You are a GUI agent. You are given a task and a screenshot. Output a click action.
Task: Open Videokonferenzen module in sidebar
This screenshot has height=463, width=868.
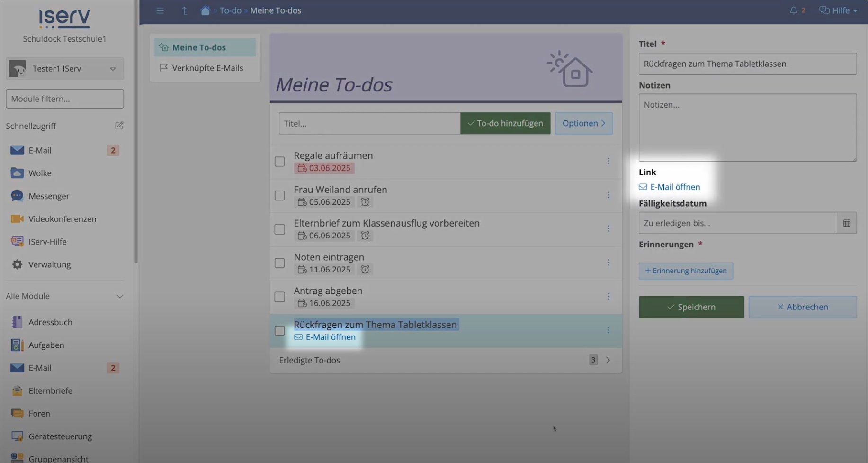click(62, 219)
